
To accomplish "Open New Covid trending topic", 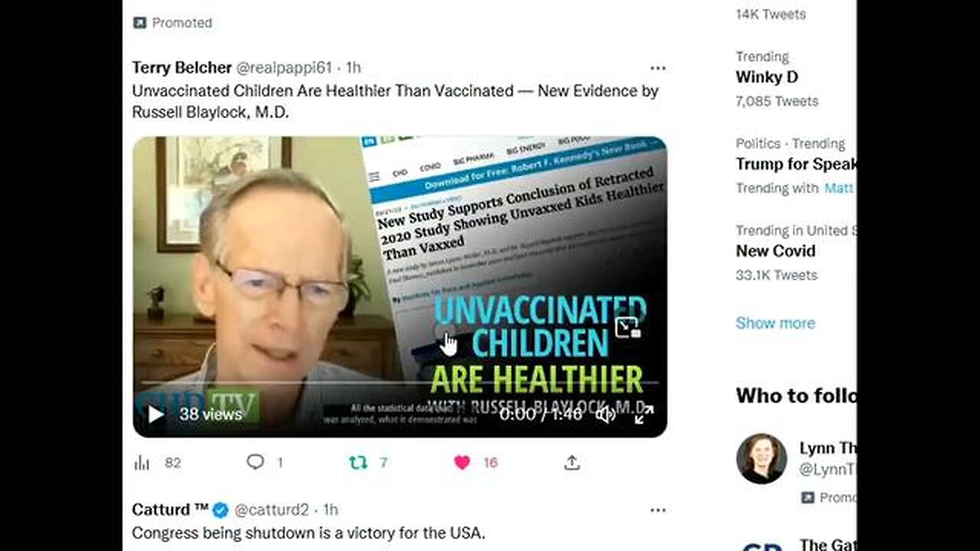I will pyautogui.click(x=776, y=251).
